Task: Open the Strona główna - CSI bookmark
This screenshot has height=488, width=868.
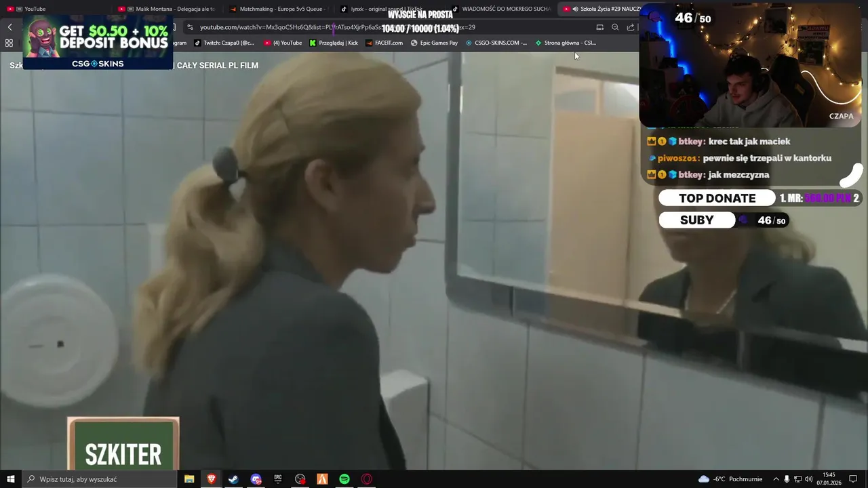Action: [566, 43]
